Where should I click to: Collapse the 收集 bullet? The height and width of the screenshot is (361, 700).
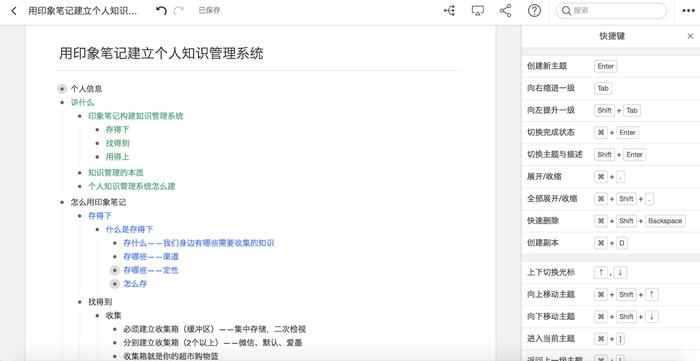97,315
